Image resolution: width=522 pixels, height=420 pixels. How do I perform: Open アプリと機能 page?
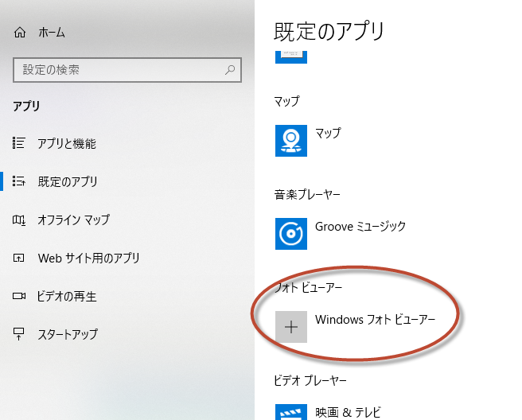point(67,143)
